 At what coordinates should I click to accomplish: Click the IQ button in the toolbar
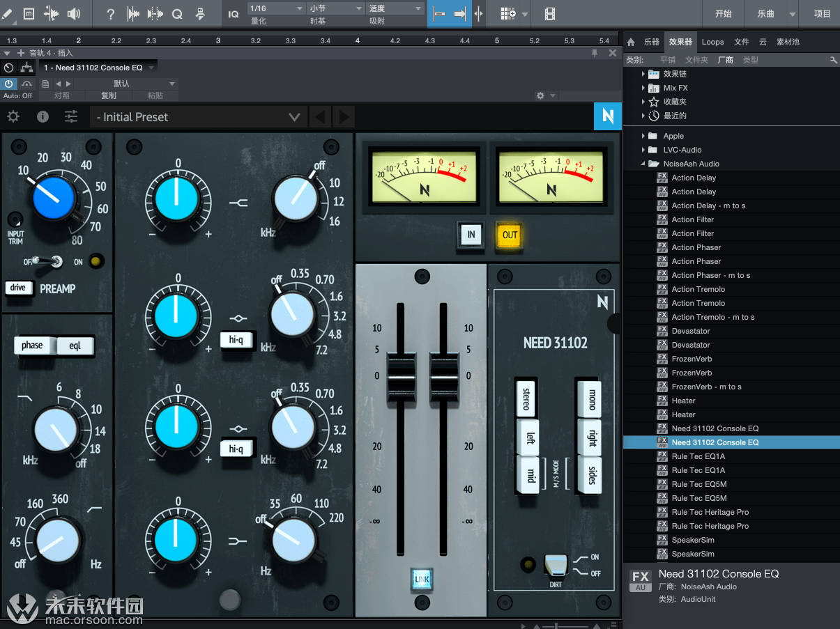234,14
